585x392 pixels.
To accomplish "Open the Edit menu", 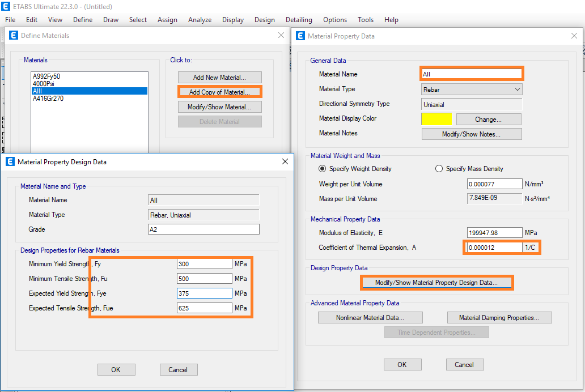I will (x=32, y=20).
